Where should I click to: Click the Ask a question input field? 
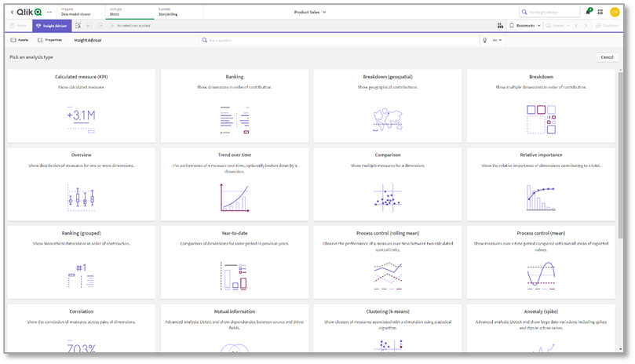coord(339,40)
